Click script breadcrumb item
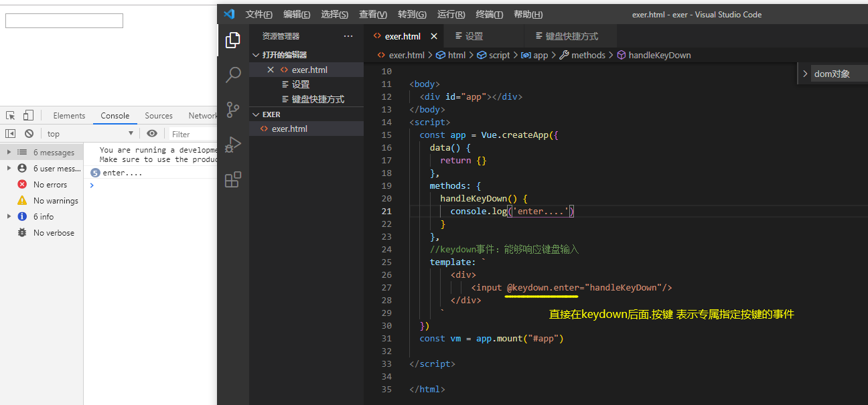This screenshot has height=405, width=868. click(x=494, y=56)
